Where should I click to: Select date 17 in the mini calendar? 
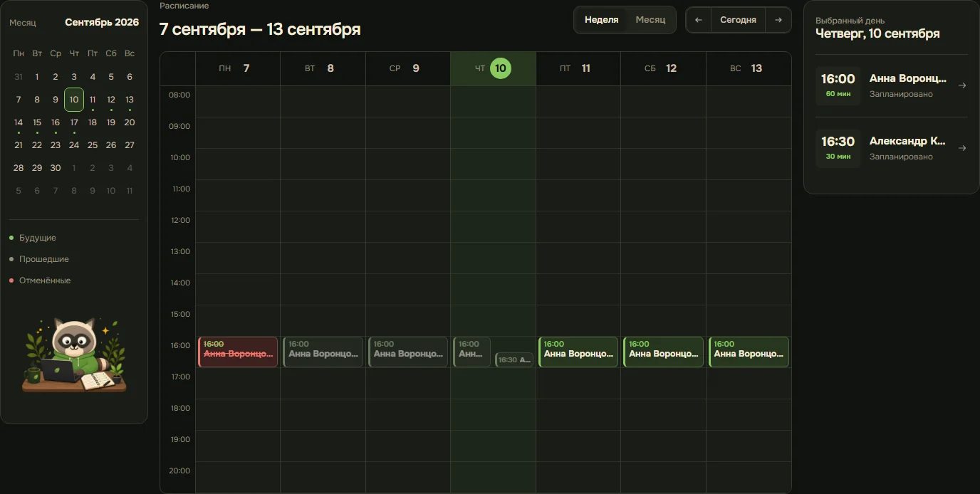click(x=74, y=122)
